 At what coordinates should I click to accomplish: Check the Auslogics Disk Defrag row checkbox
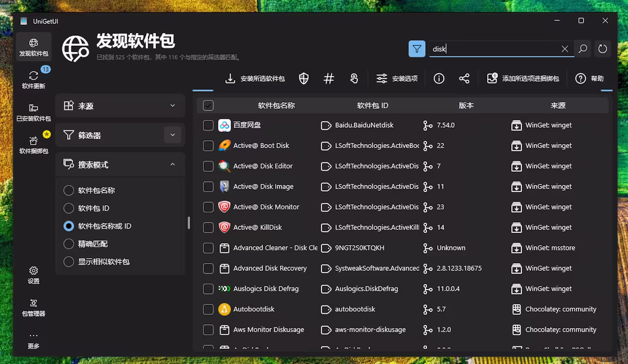click(208, 289)
